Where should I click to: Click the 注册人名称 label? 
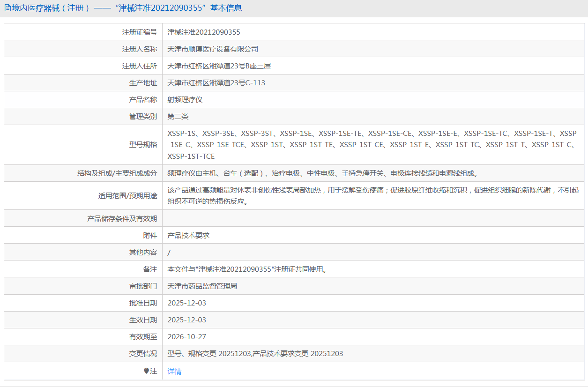[139, 49]
